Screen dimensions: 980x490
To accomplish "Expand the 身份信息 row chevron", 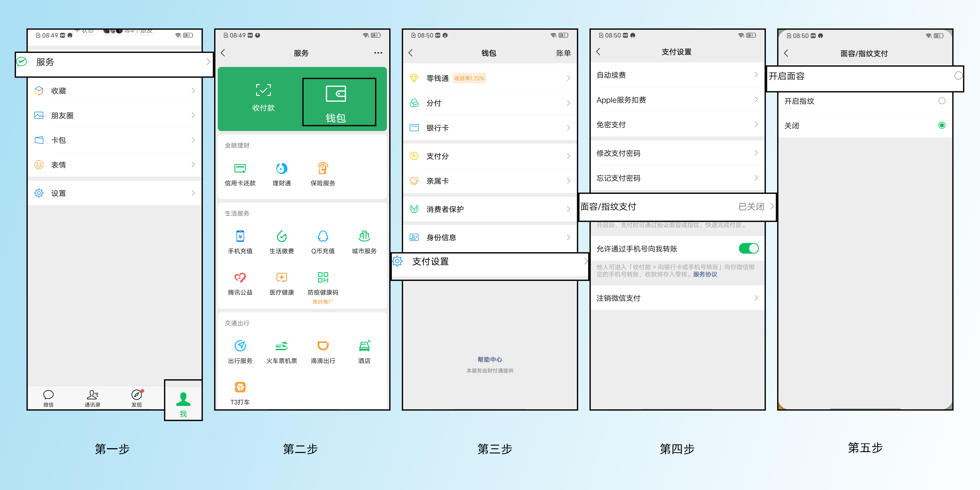I will [568, 237].
